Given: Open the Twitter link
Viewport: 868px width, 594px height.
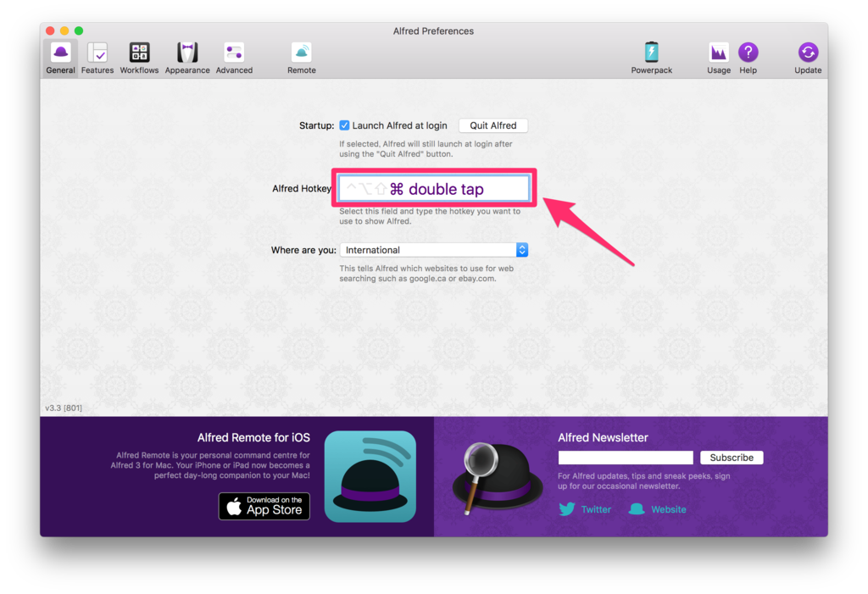Looking at the screenshot, I should (x=596, y=509).
